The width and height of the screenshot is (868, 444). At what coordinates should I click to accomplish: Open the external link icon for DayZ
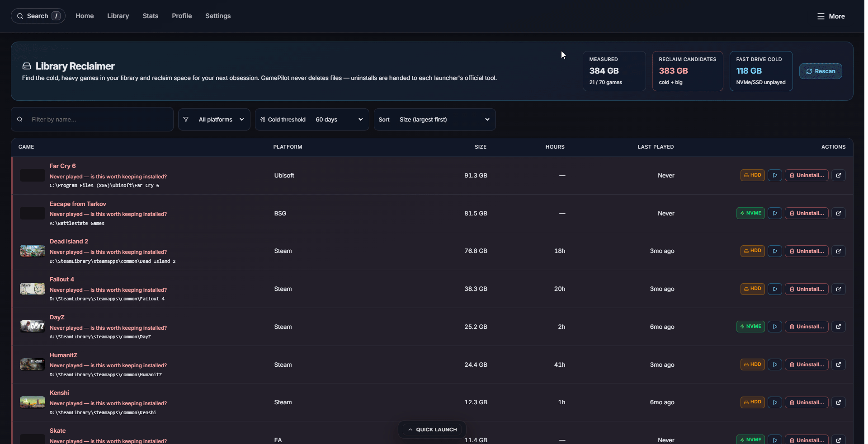[x=838, y=327]
